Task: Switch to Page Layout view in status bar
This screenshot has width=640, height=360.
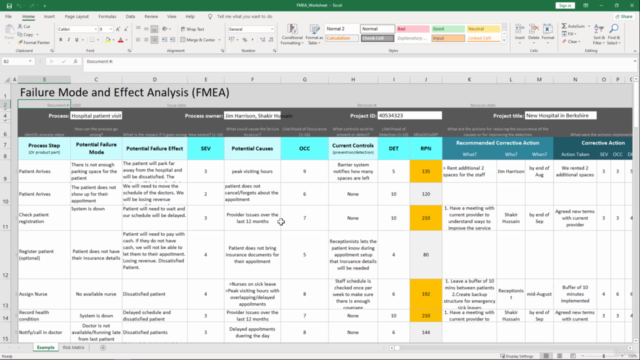Action: coord(560,356)
